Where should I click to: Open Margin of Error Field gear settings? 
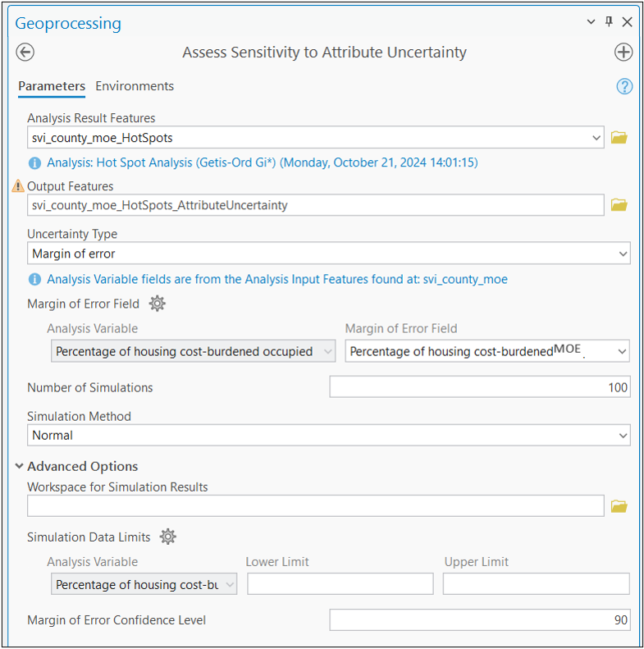click(158, 304)
